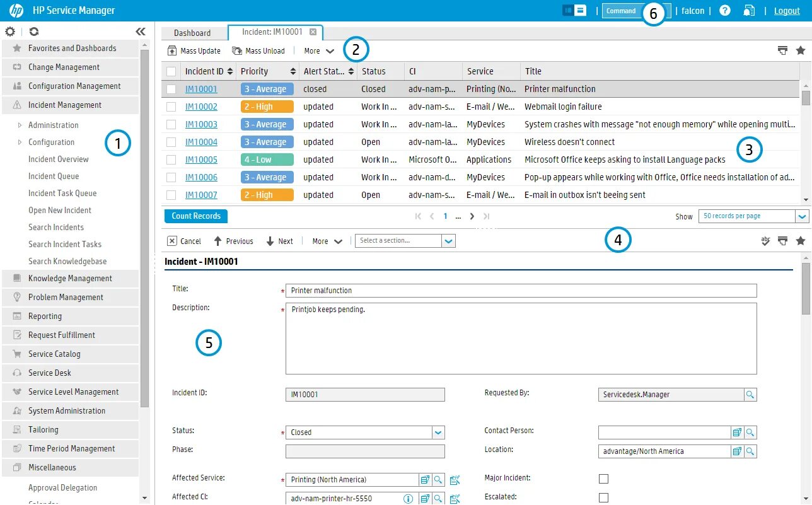812x505 pixels.
Task: Search Contact Person with magnifier icon
Action: click(x=750, y=432)
